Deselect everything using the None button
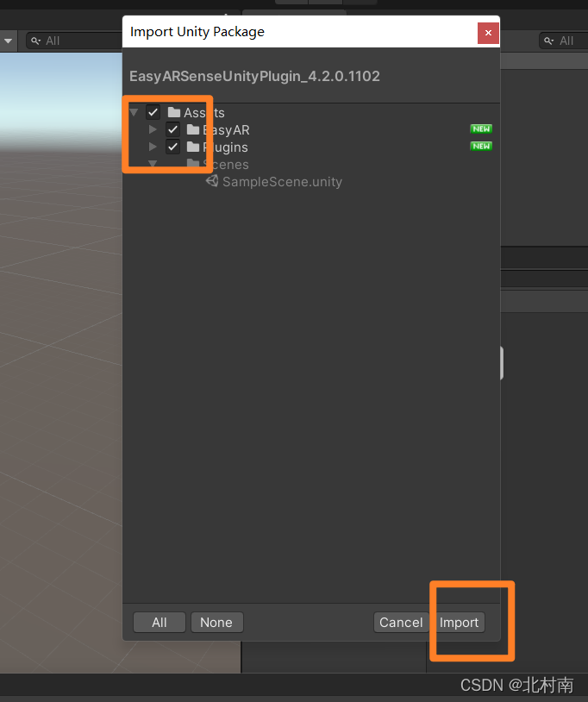Screen dimensions: 588x702 [216, 623]
